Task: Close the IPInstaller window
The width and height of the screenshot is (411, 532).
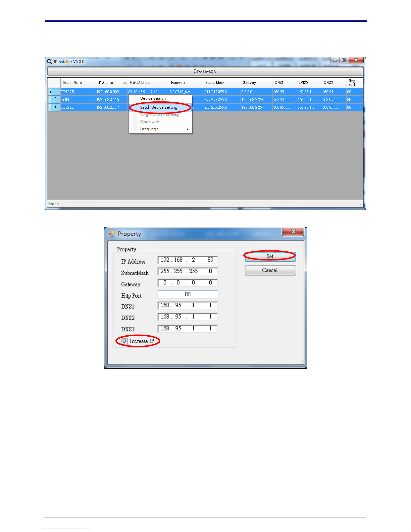Action: (356, 60)
